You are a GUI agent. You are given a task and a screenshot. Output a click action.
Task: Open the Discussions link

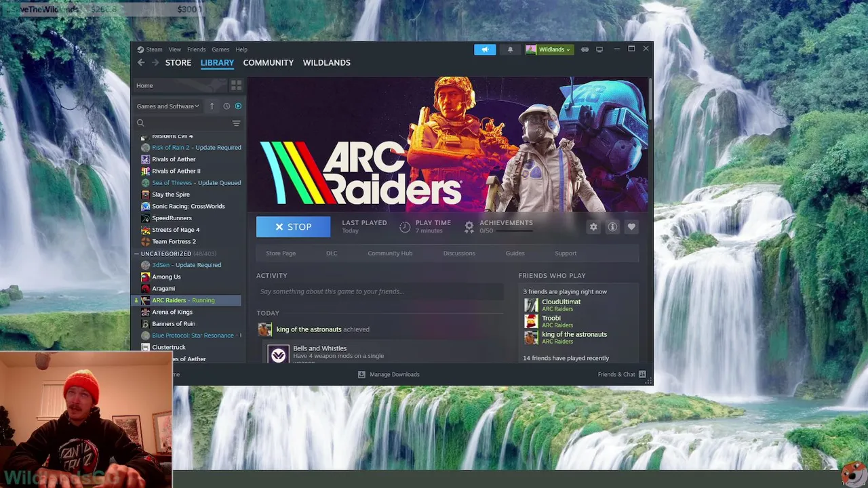click(459, 253)
